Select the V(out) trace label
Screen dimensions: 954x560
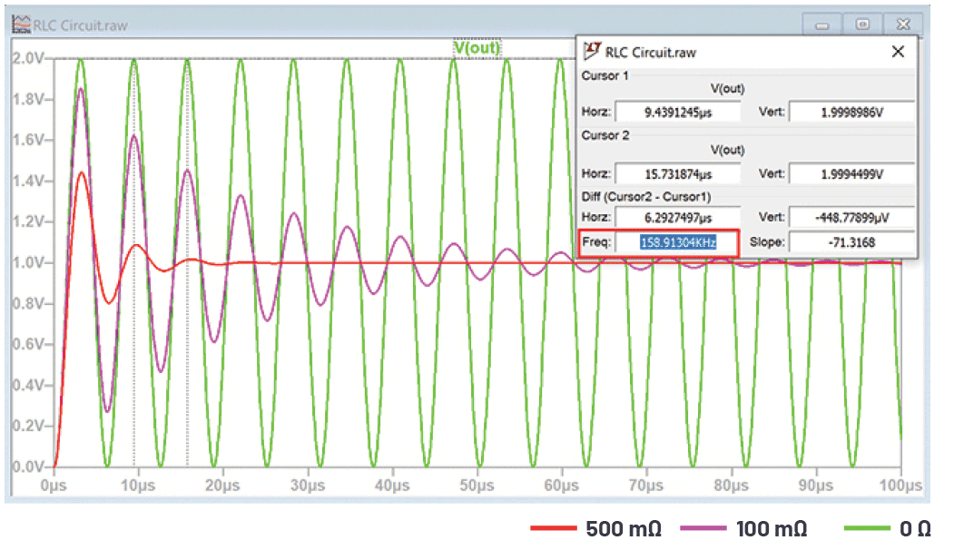click(477, 47)
